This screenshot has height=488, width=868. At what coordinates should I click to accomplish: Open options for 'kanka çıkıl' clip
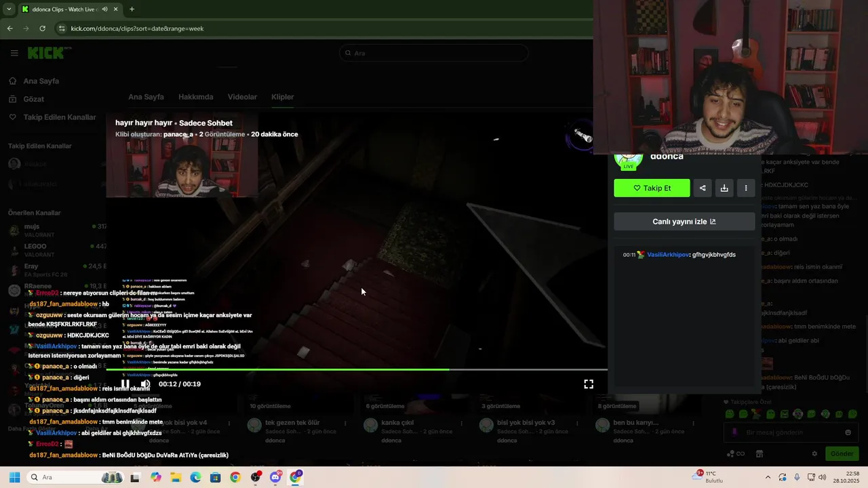pyautogui.click(x=462, y=423)
